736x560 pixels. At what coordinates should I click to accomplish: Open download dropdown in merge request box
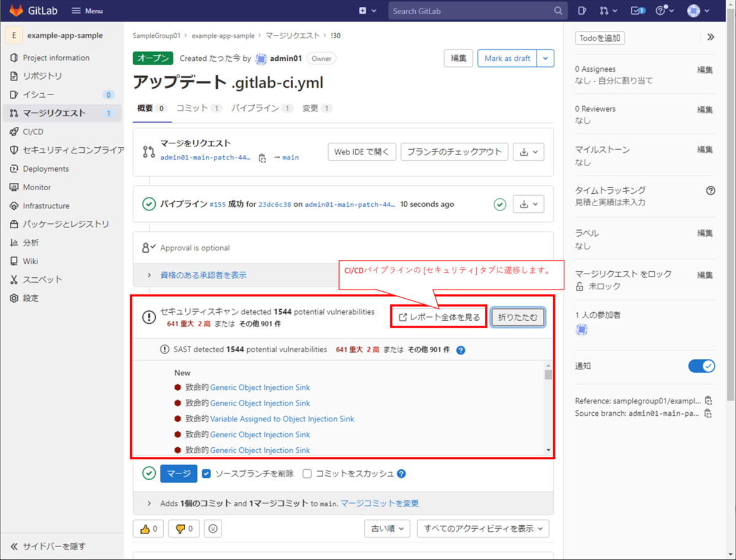tap(528, 152)
